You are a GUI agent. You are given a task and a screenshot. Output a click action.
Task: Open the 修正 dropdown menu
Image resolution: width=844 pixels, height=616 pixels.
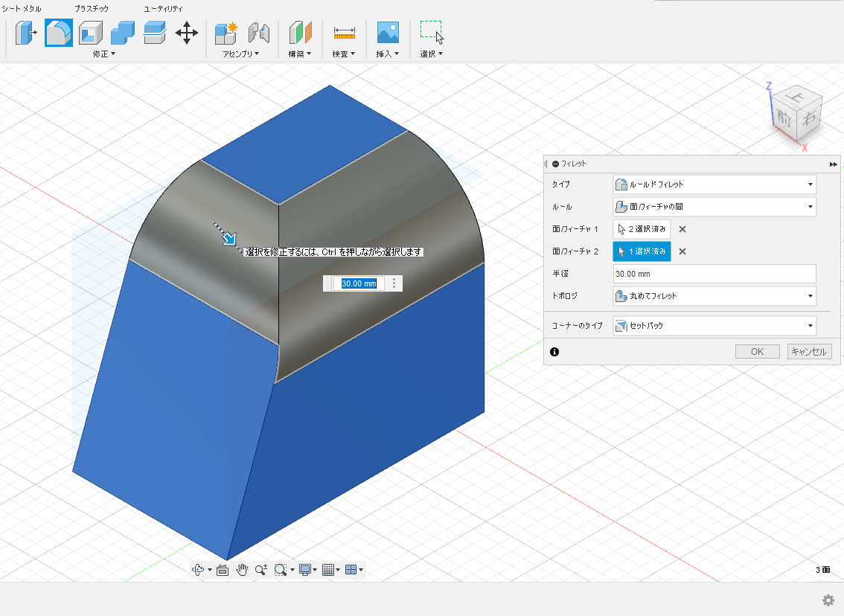point(104,54)
